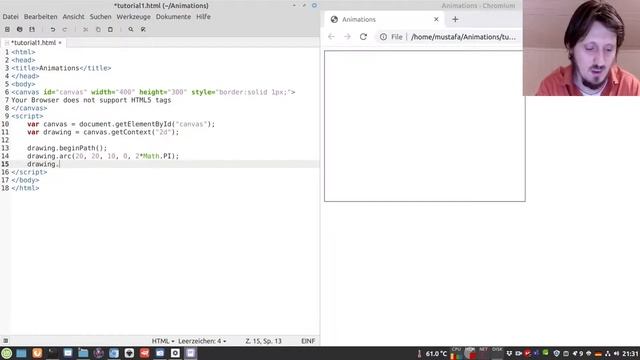Click the 21:31 clock in the panel
The width and height of the screenshot is (640, 360).
631,353
